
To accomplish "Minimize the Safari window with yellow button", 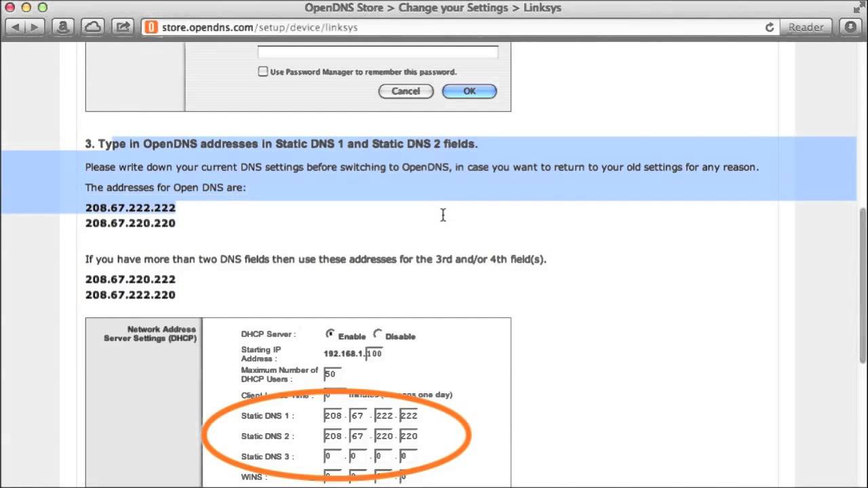I will [x=26, y=7].
